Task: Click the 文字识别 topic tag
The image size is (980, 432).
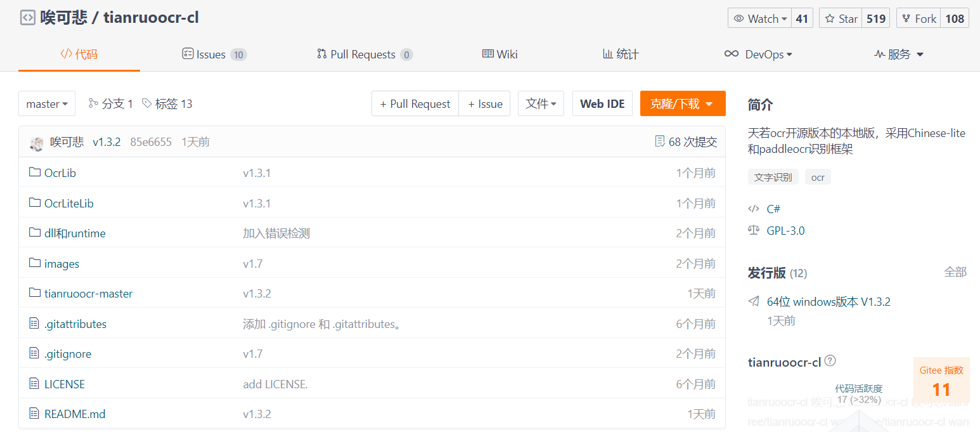Action: coord(773,178)
